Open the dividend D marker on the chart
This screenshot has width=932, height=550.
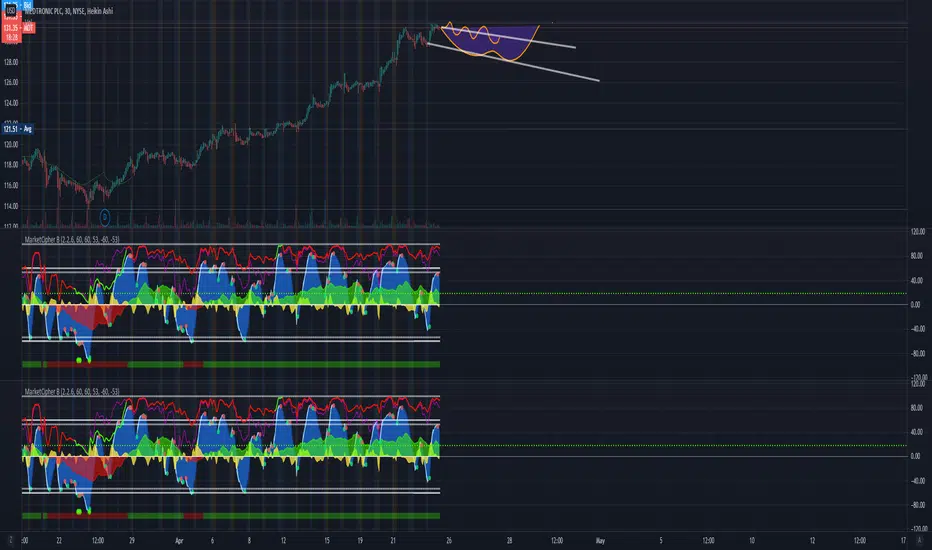coord(105,218)
